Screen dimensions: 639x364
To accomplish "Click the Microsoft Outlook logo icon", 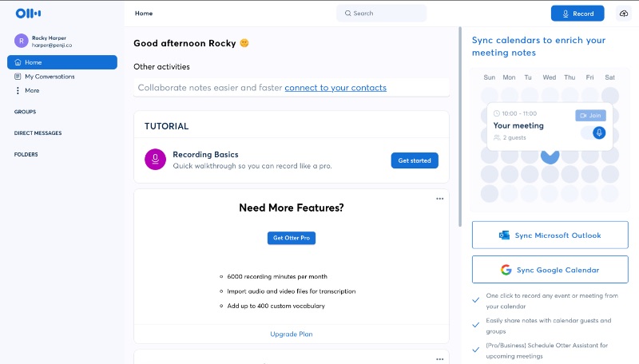I will tap(504, 235).
